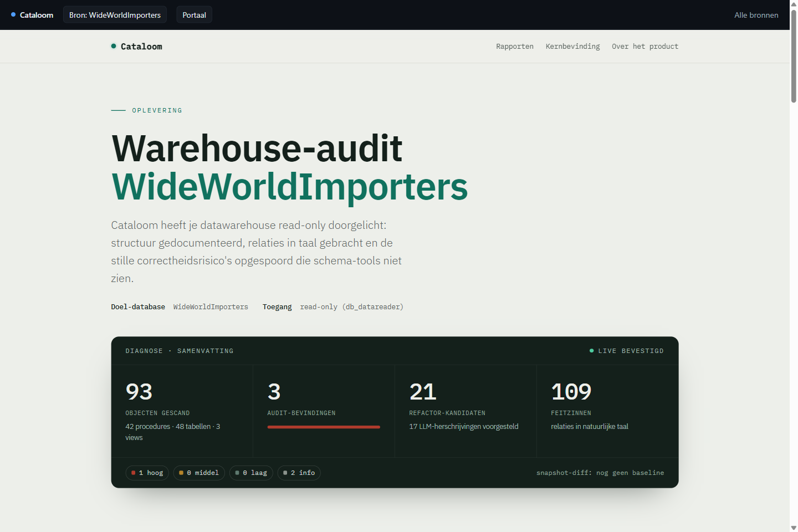Click '17 LLM-herschrijvingen voorgesteld' text

click(464, 427)
